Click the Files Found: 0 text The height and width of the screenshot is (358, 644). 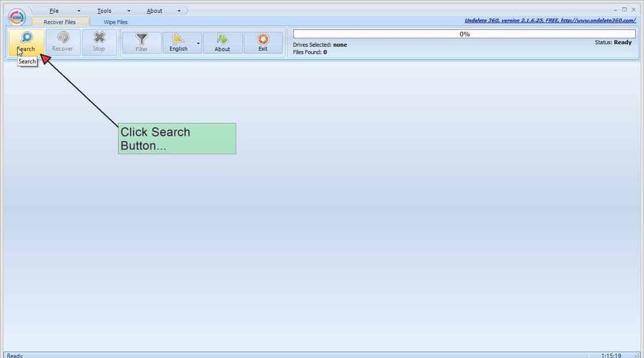click(x=310, y=52)
